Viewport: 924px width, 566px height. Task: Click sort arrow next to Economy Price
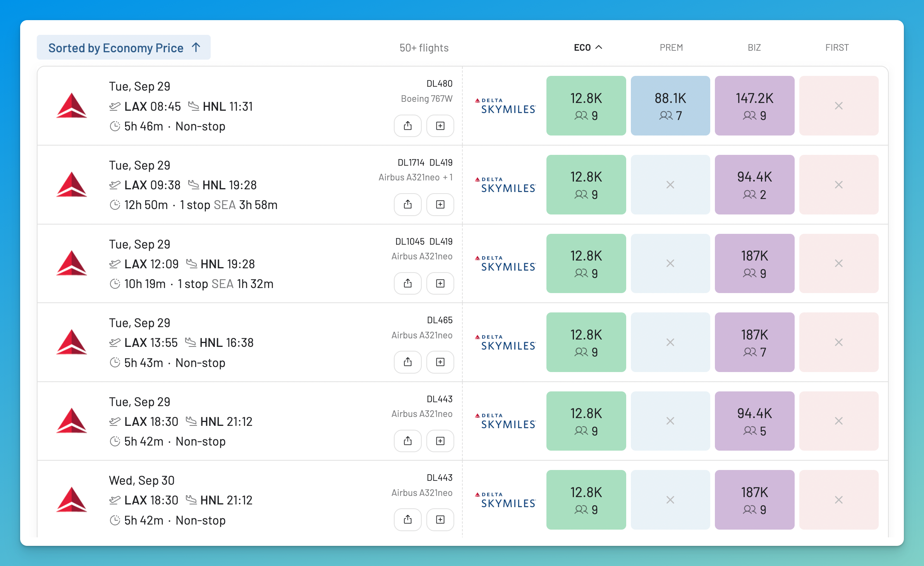196,47
